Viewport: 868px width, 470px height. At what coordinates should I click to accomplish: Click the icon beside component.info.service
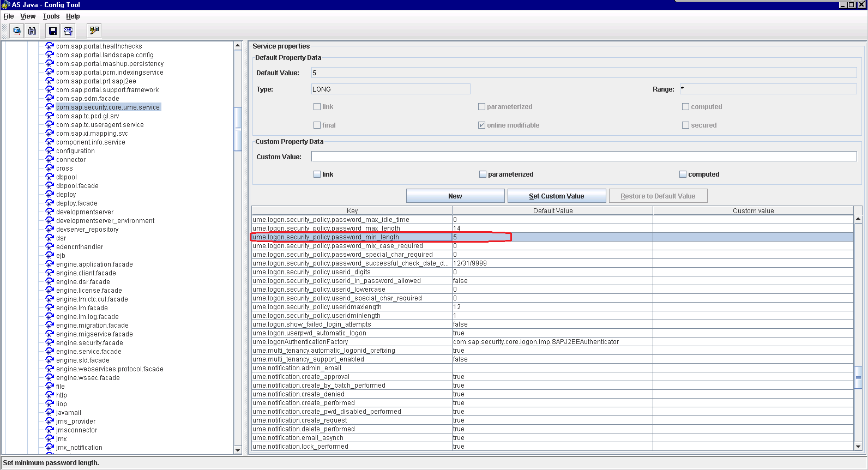(x=50, y=142)
